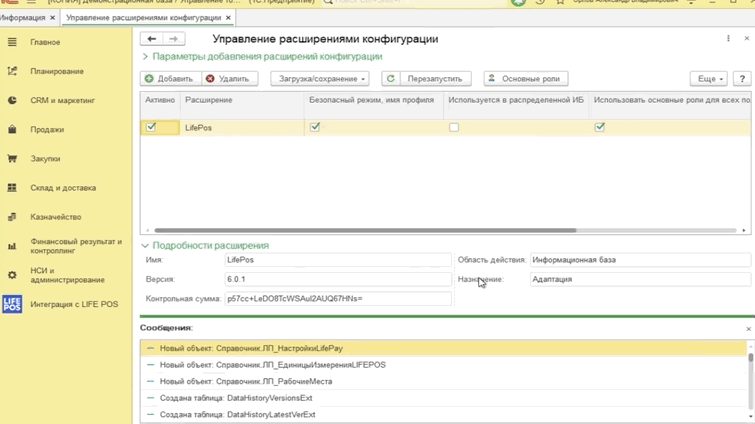Close the Сообщения messages panel
The height and width of the screenshot is (424, 755).
(748, 329)
